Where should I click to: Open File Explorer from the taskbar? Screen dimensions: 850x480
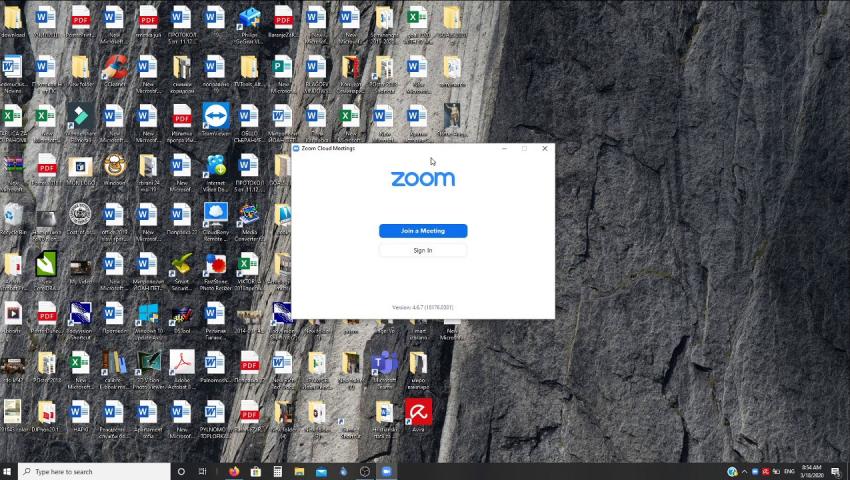pos(299,471)
